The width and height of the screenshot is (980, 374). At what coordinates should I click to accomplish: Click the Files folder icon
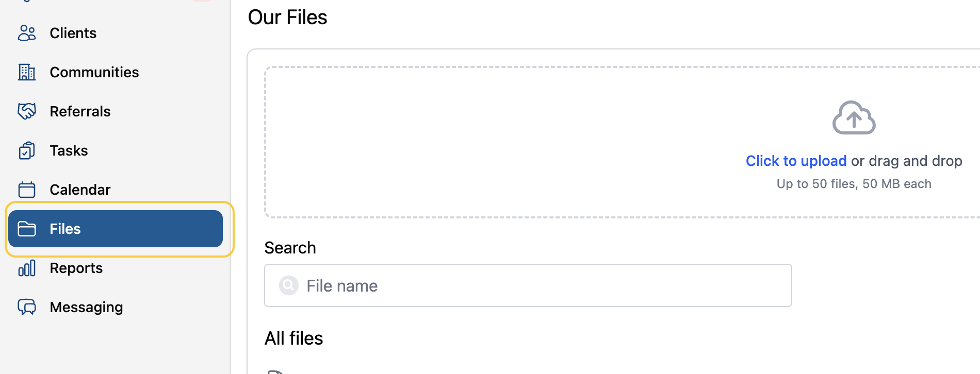[x=27, y=229]
